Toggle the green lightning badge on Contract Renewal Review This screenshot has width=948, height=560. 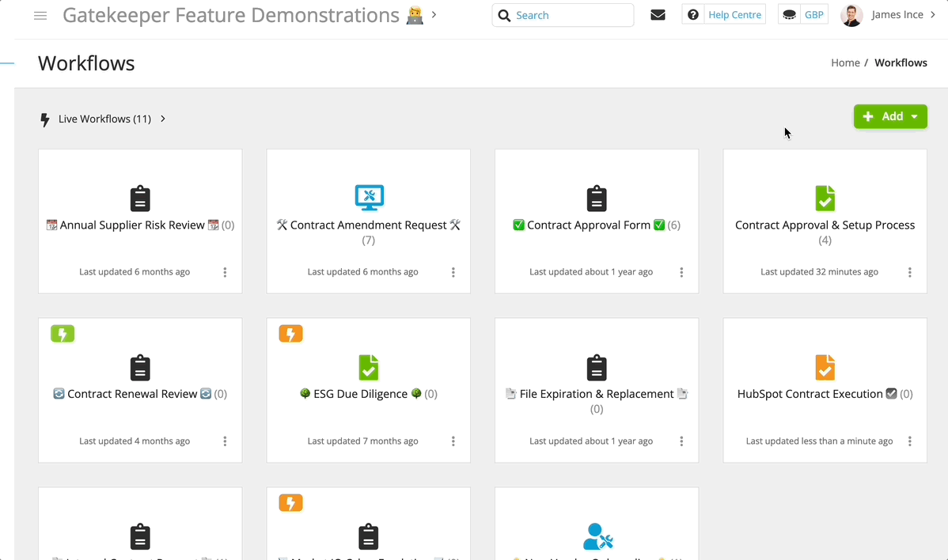(63, 334)
